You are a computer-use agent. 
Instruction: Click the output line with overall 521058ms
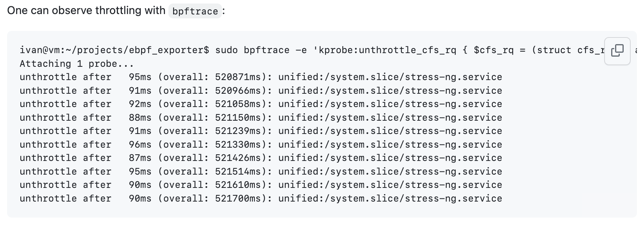pos(261,104)
